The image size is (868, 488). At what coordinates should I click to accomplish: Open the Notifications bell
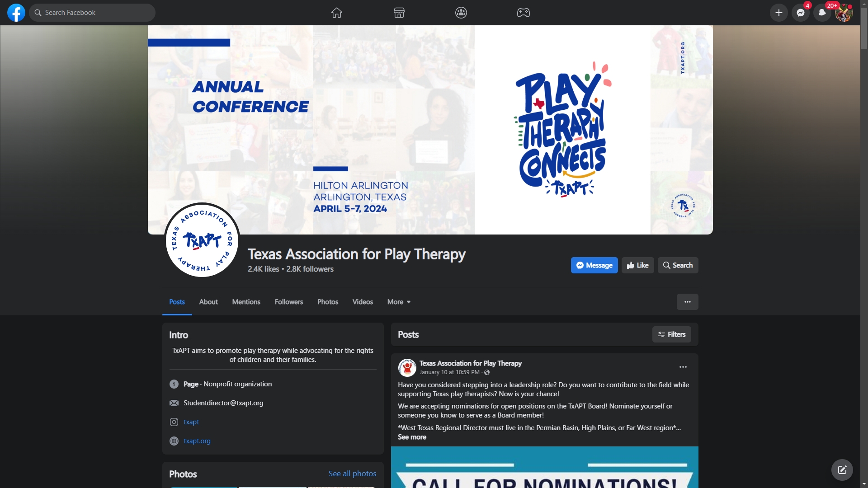coord(822,13)
